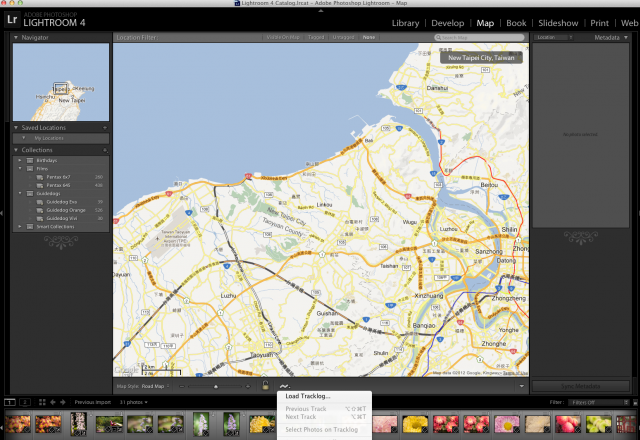640x440 pixels.
Task: Click the Navigator map preview
Action: [61, 82]
